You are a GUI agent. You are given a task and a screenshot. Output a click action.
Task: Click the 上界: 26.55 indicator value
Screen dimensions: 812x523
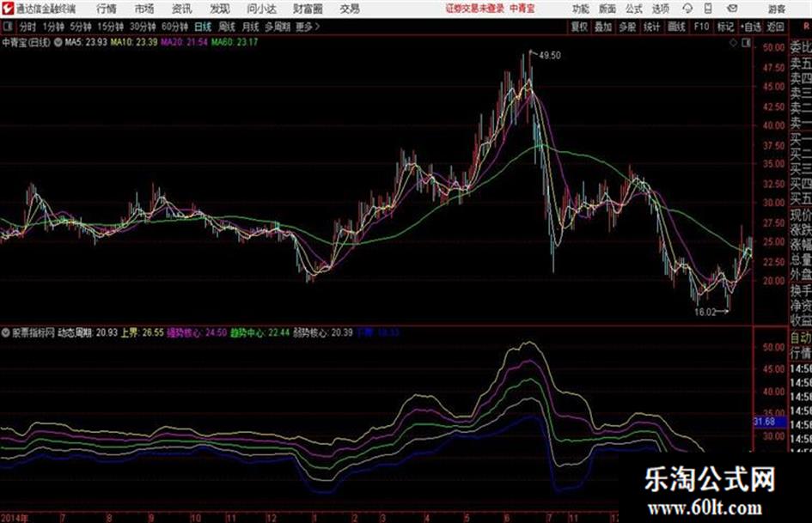142,332
